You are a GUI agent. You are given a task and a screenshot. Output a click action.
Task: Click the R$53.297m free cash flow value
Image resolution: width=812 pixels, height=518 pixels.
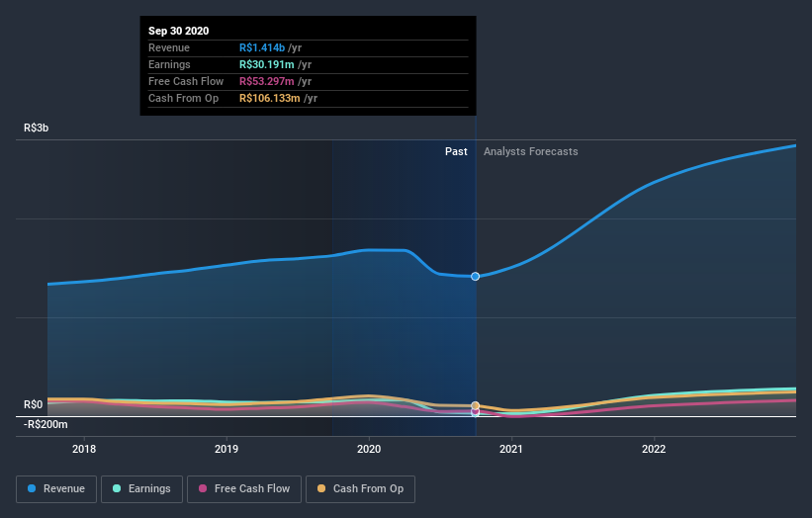267,81
